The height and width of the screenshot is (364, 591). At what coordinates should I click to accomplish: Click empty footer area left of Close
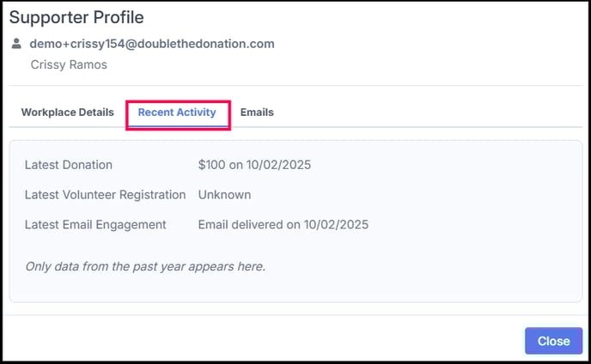point(258,341)
